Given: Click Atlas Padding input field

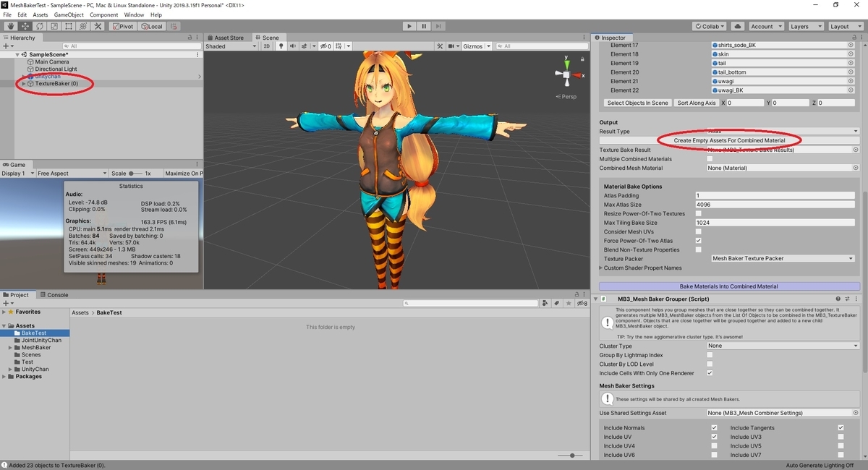Looking at the screenshot, I should [775, 195].
